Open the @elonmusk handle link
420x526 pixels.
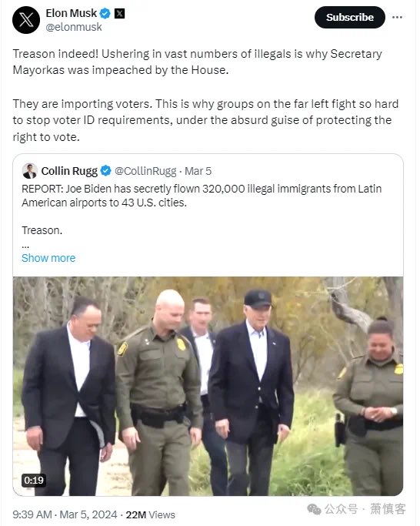[x=73, y=27]
